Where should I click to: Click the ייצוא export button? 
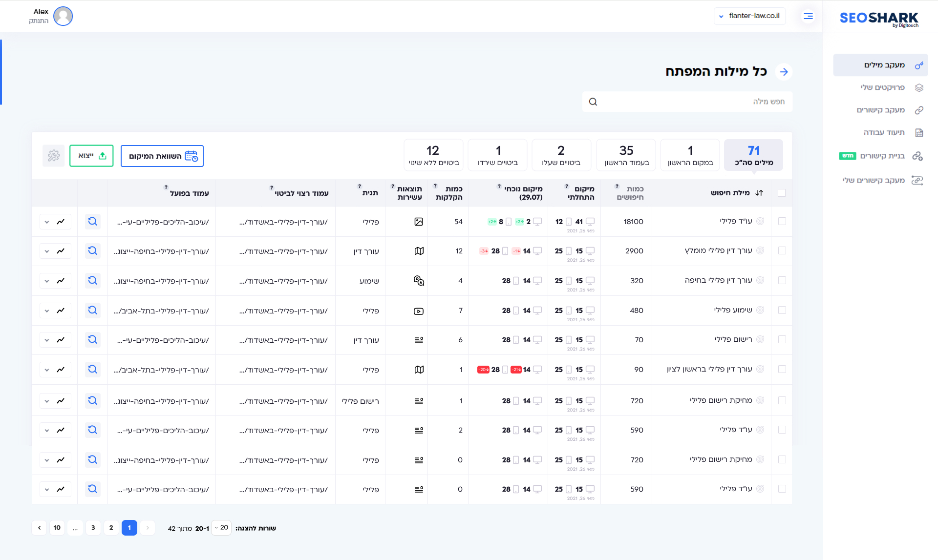[x=91, y=156]
